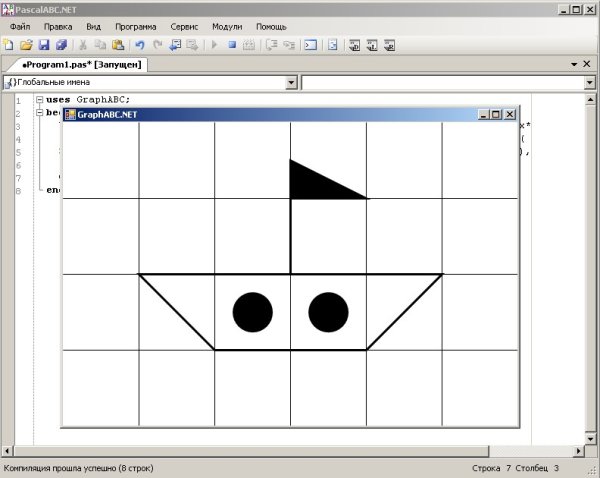This screenshot has height=478, width=600.
Task: Close the Program1.pas editor tab
Action: tap(590, 64)
